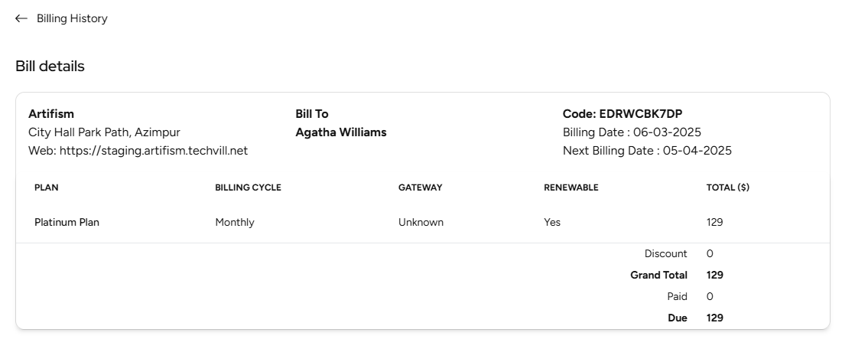Click the Monthly billing cycle value

click(235, 223)
